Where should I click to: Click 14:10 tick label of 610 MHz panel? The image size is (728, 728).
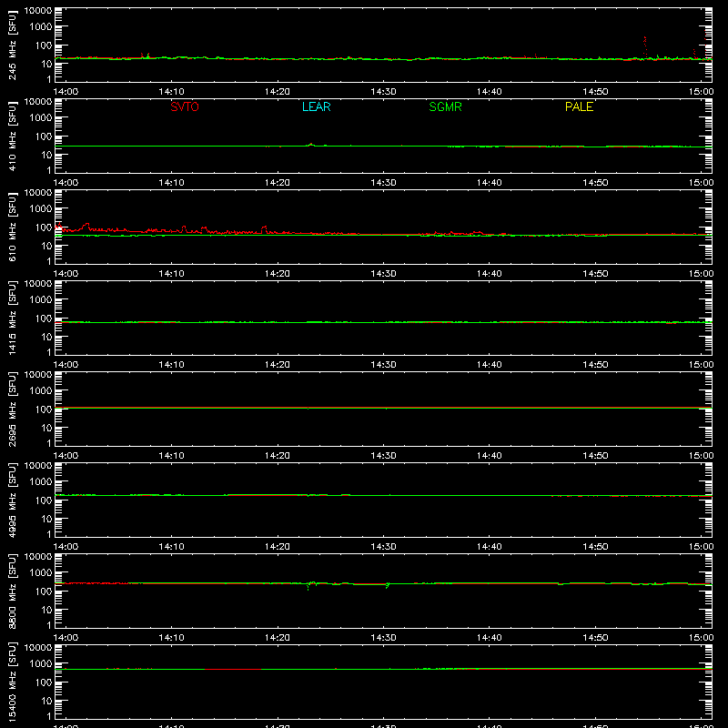[x=171, y=274]
